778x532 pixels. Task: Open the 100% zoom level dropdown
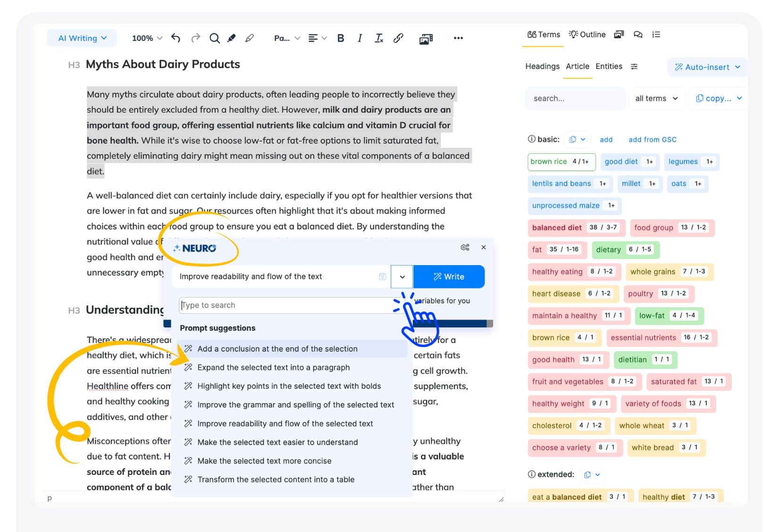pos(147,38)
